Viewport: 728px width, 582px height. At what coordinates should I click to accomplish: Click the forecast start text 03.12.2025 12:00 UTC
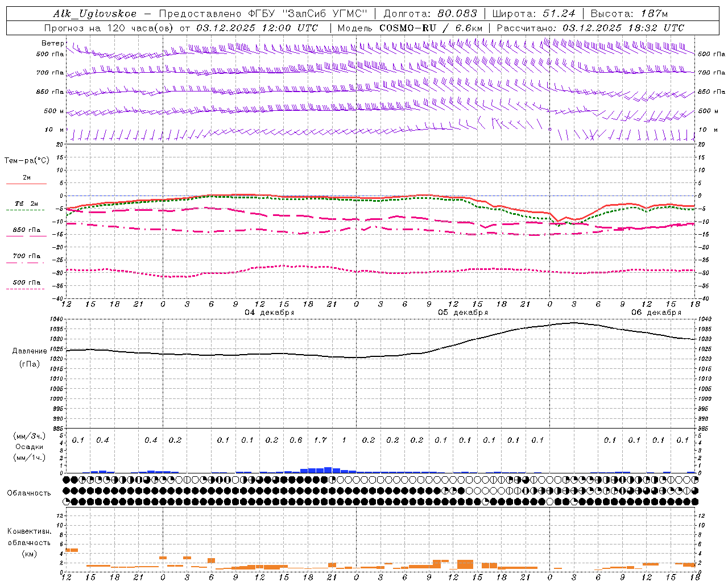coord(257,28)
